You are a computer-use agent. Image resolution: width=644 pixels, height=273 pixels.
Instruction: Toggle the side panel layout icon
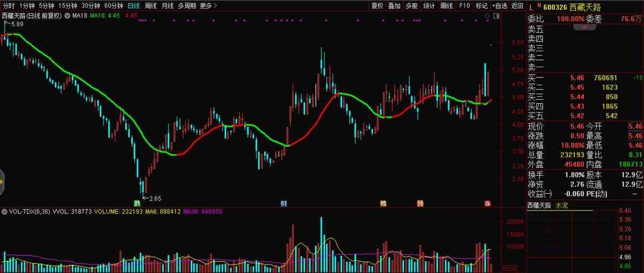click(496, 16)
